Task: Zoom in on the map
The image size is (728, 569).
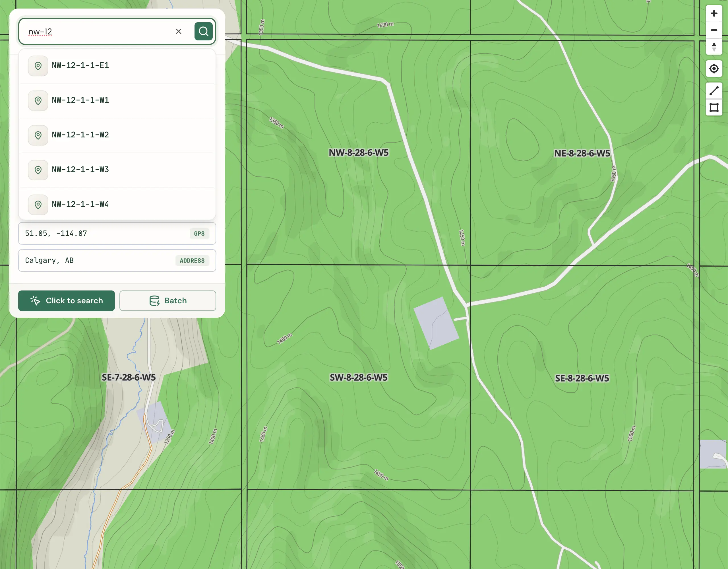Action: click(714, 14)
